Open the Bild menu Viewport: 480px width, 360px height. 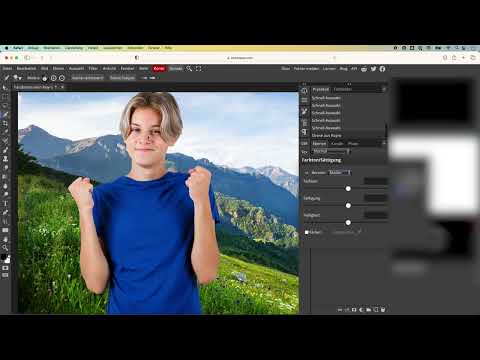[44, 69]
